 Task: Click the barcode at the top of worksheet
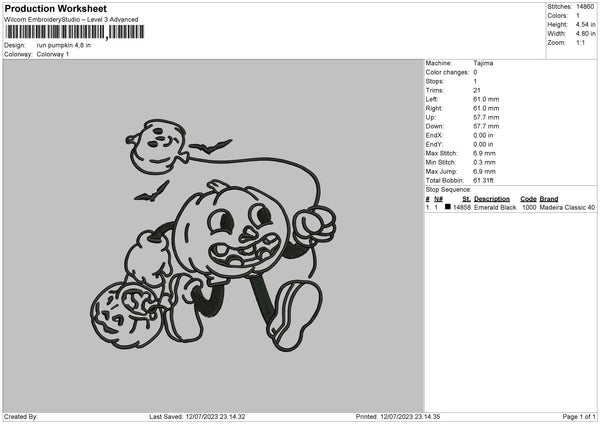click(75, 32)
